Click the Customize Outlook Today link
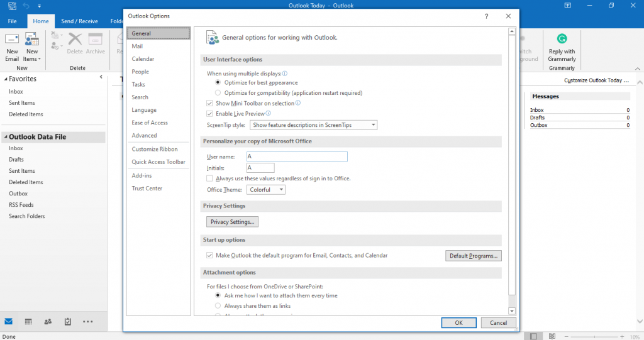The width and height of the screenshot is (644, 340). (x=596, y=80)
